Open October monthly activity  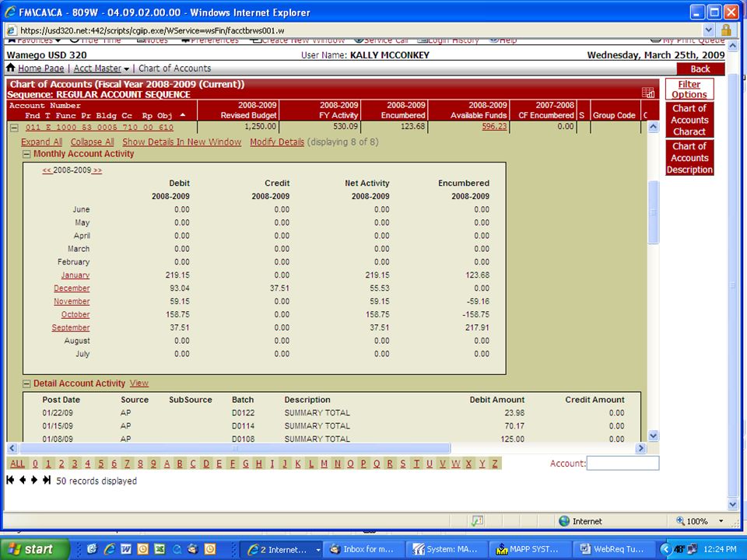(75, 315)
